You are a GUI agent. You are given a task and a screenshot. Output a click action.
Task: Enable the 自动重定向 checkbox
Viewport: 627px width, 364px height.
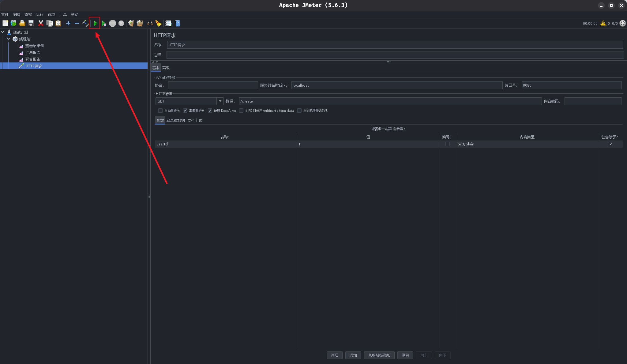[x=160, y=111]
